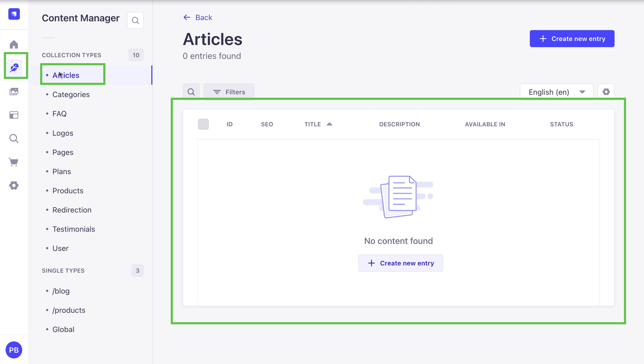Select Categories collection type
The height and width of the screenshot is (364, 644).
coord(71,95)
